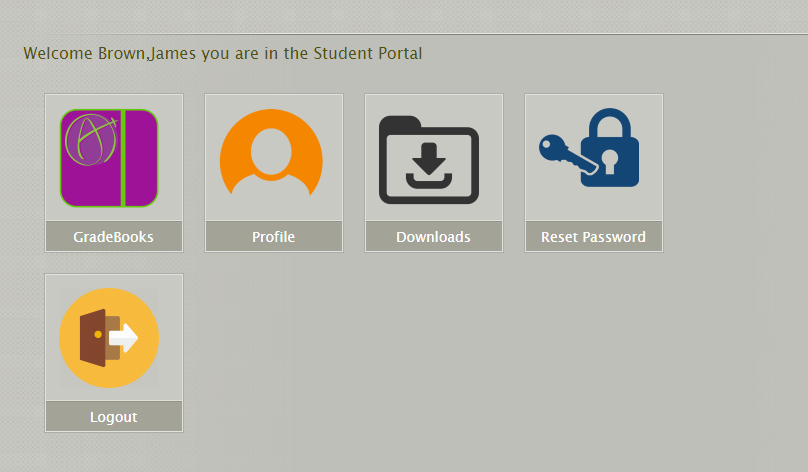The image size is (808, 472).
Task: Select the GradeBooks label
Action: (x=113, y=237)
